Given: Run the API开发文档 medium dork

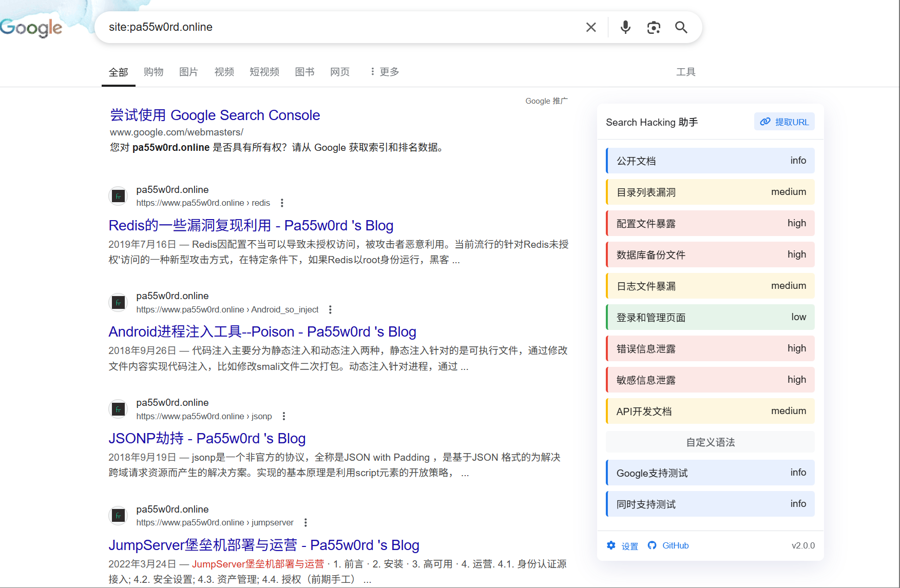Looking at the screenshot, I should point(710,411).
